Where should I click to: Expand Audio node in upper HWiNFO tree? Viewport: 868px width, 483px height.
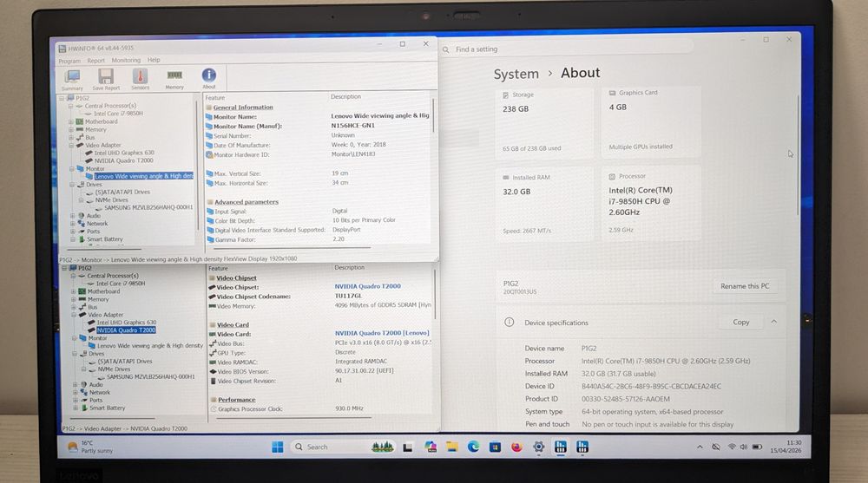[72, 216]
